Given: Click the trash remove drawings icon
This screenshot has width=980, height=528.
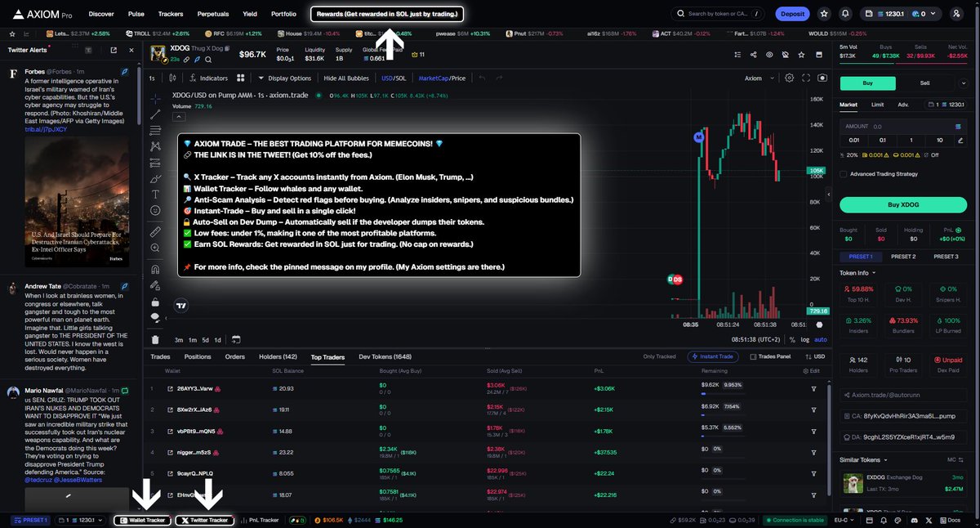Looking at the screenshot, I should [155, 339].
